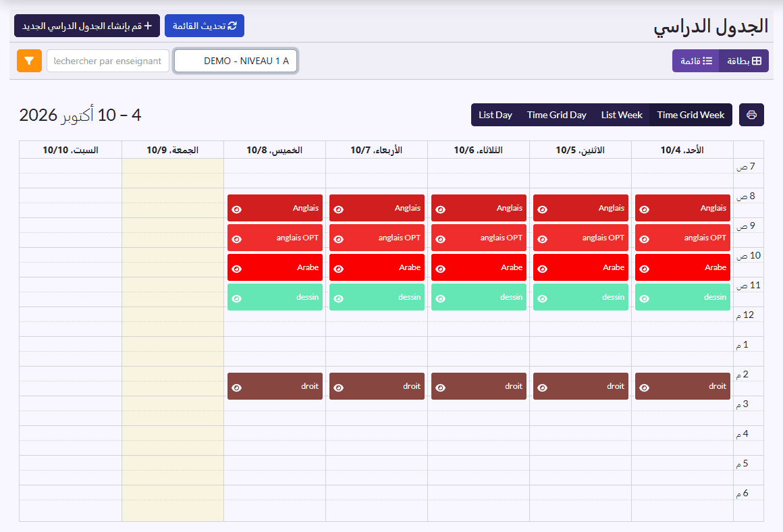This screenshot has height=532, width=783.
Task: Switch to List Week view
Action: point(621,115)
